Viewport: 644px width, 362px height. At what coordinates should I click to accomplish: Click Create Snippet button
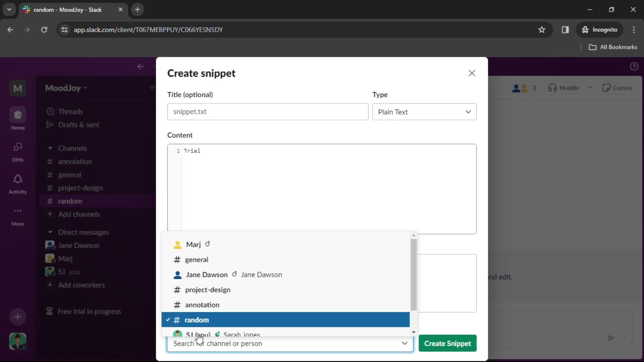448,343
